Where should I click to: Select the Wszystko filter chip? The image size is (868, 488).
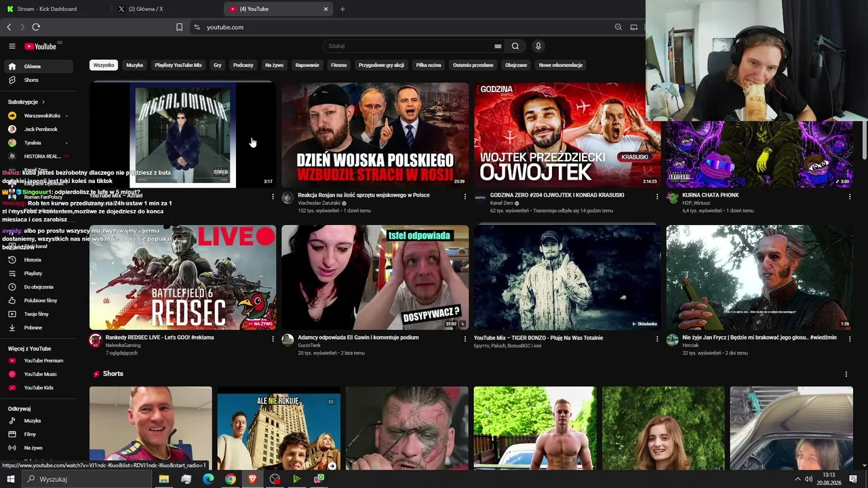point(104,65)
